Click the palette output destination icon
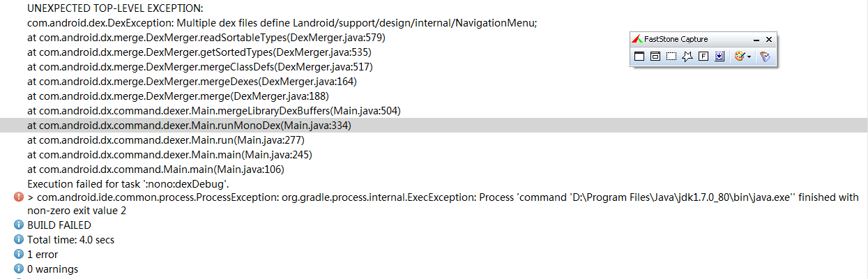The height and width of the screenshot is (279, 868). [740, 56]
